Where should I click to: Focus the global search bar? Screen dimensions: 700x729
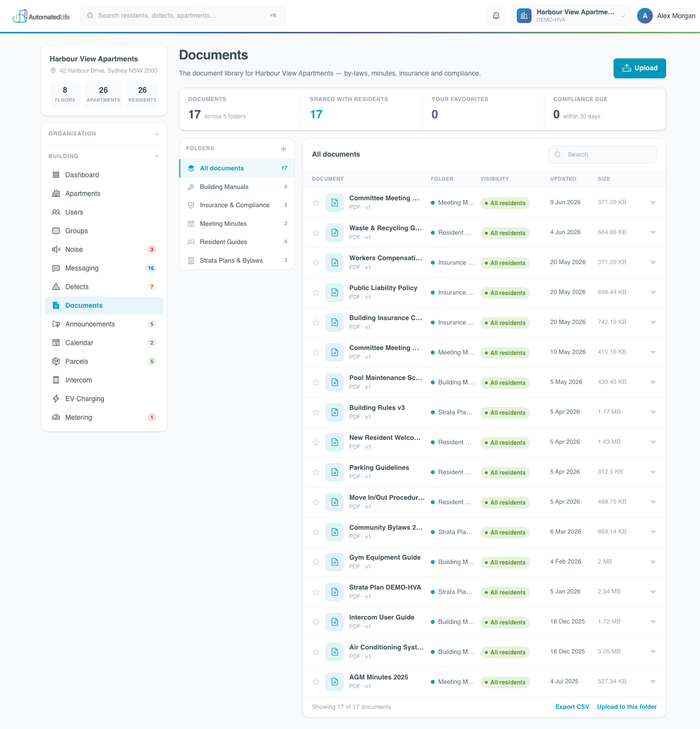click(183, 16)
